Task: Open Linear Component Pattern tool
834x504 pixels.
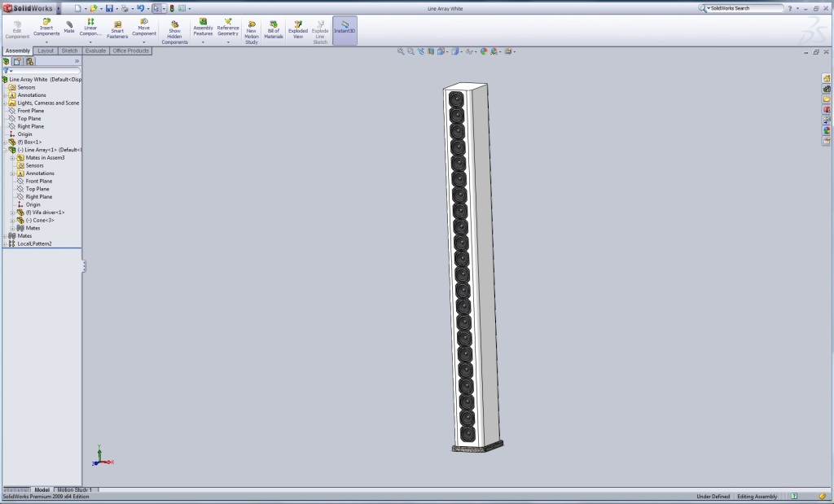Action: pos(90,28)
